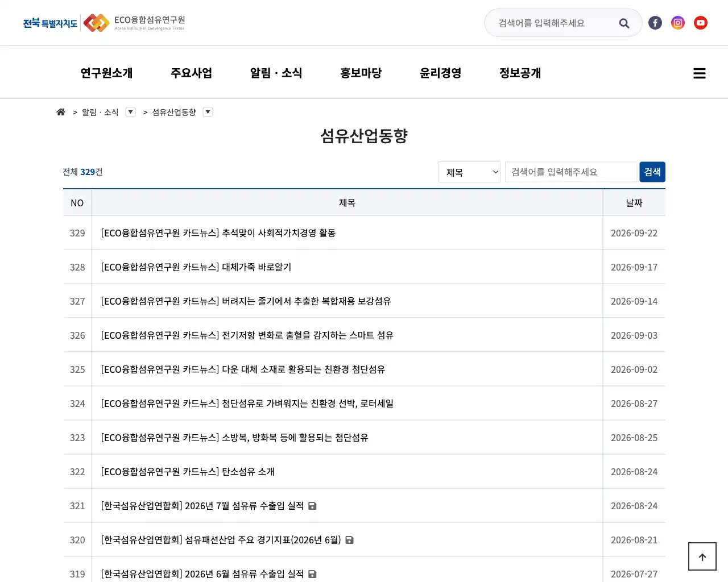Open the 알림 · 소식 main menu

276,73
